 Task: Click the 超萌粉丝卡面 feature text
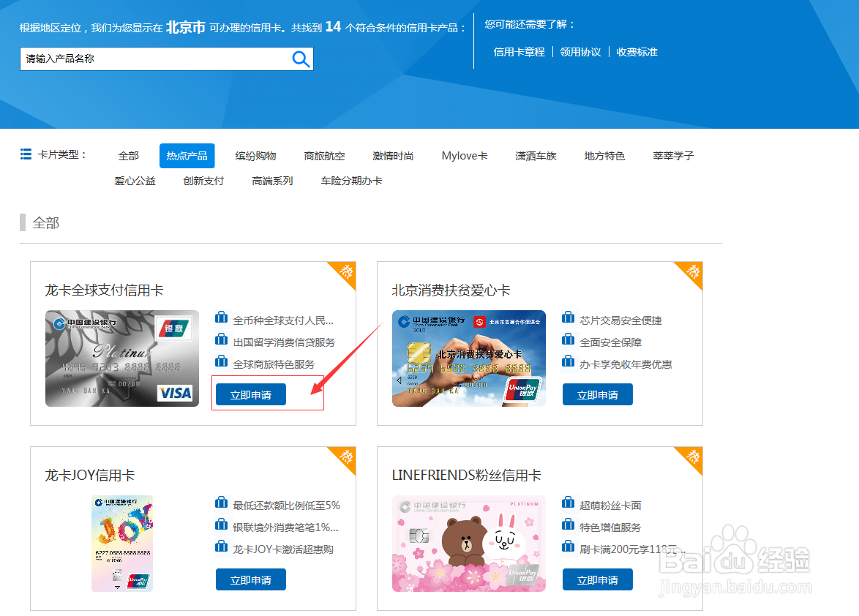[610, 506]
